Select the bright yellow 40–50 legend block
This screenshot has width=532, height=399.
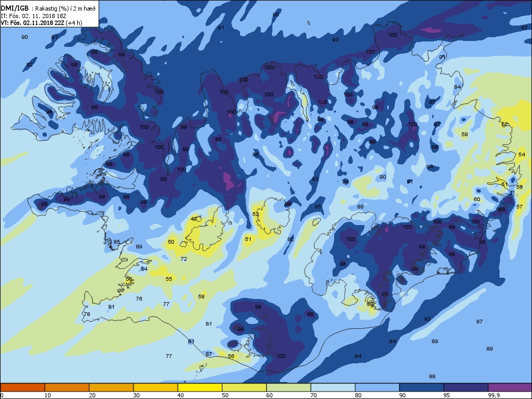point(200,387)
